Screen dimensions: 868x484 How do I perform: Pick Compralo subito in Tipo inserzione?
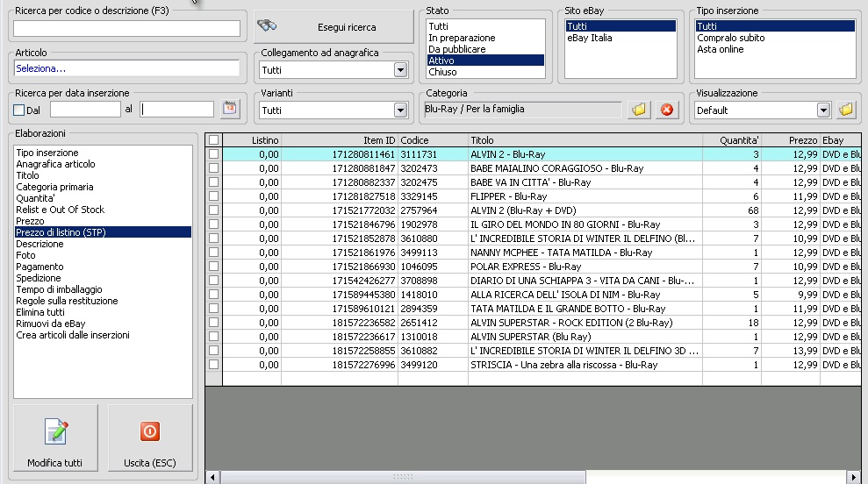[x=730, y=38]
